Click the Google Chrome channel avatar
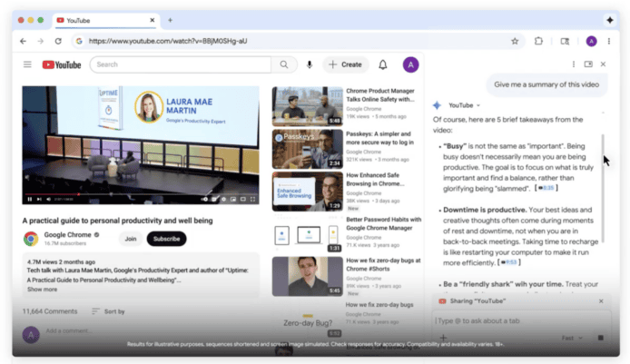Image resolution: width=630 pixels, height=364 pixels. tap(31, 239)
